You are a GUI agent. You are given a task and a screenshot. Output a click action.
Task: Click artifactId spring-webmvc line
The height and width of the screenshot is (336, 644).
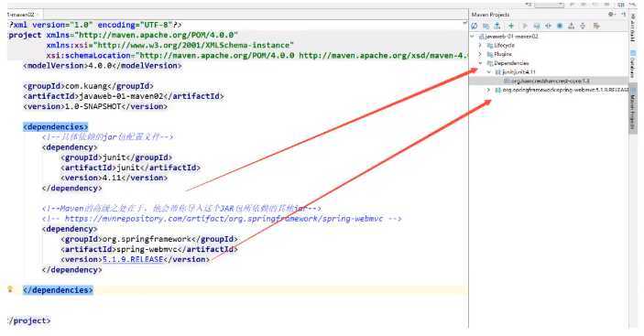click(149, 249)
